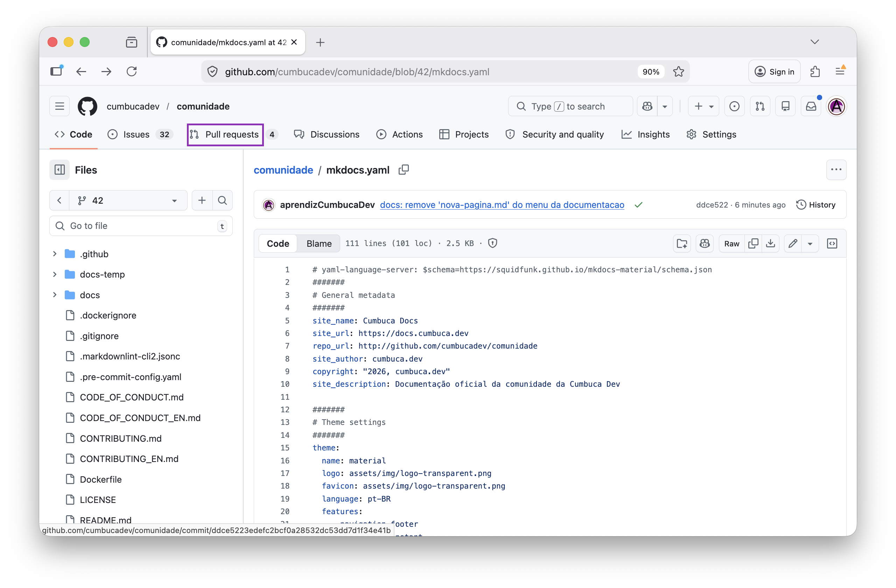Add a file with the plus button
Image resolution: width=896 pixels, height=588 pixels.
click(x=202, y=200)
